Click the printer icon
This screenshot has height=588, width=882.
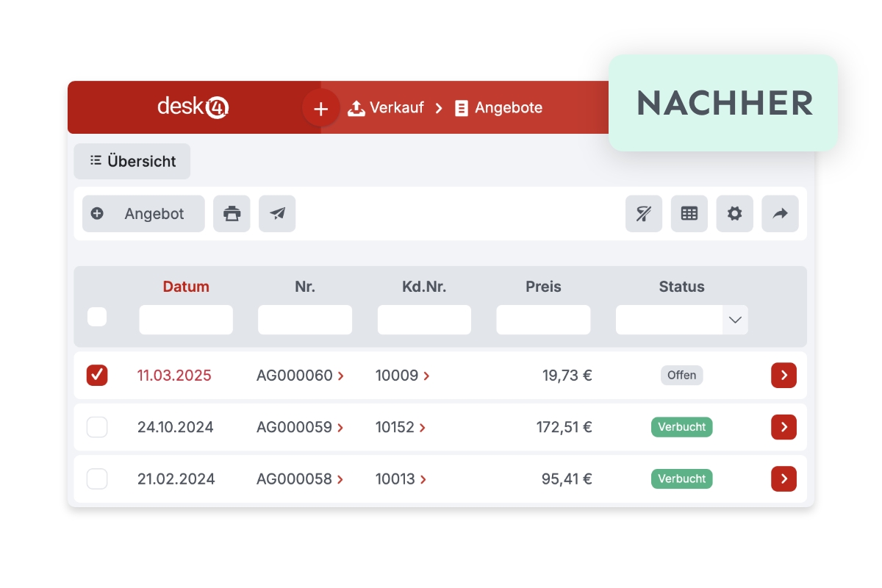pos(232,214)
